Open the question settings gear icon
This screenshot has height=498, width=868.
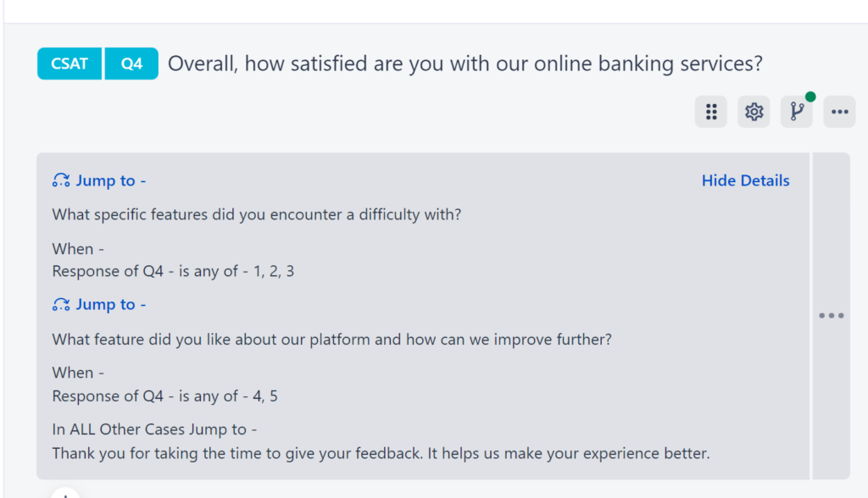pyautogui.click(x=754, y=111)
